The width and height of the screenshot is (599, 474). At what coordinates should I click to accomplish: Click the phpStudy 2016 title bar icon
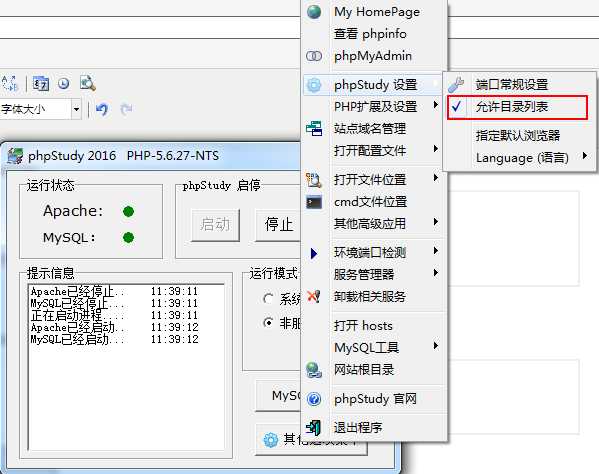15,156
